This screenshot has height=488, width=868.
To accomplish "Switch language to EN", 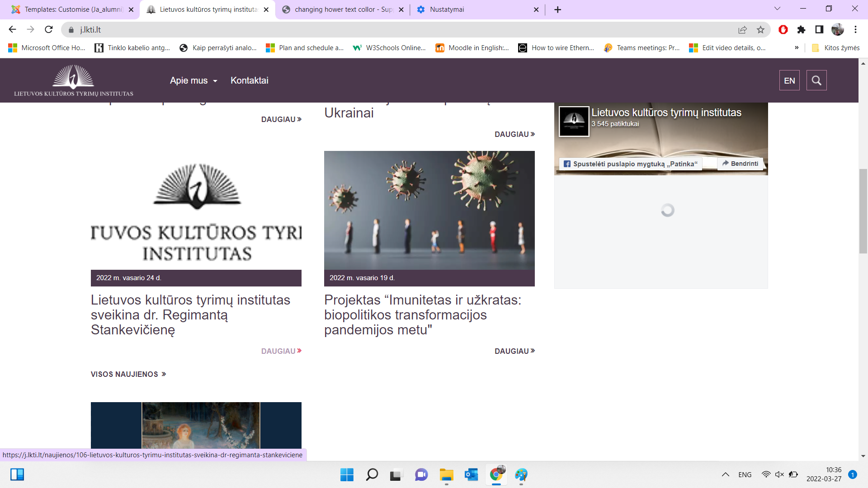I will pyautogui.click(x=789, y=80).
